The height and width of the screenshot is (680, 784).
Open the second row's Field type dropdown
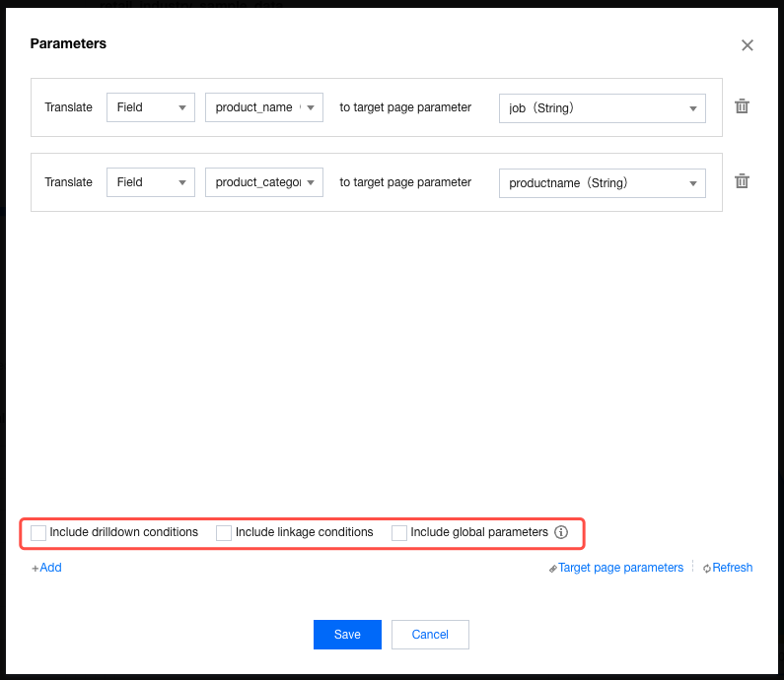click(150, 182)
